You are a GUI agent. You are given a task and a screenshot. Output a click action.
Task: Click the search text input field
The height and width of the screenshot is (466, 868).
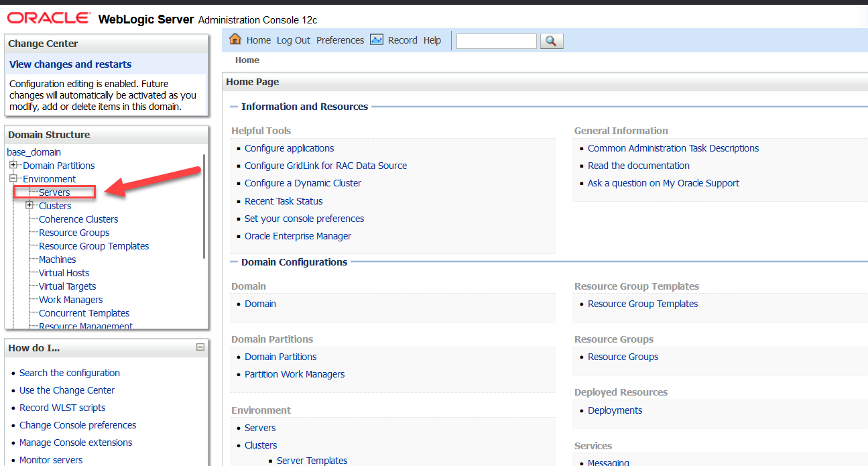(x=497, y=41)
